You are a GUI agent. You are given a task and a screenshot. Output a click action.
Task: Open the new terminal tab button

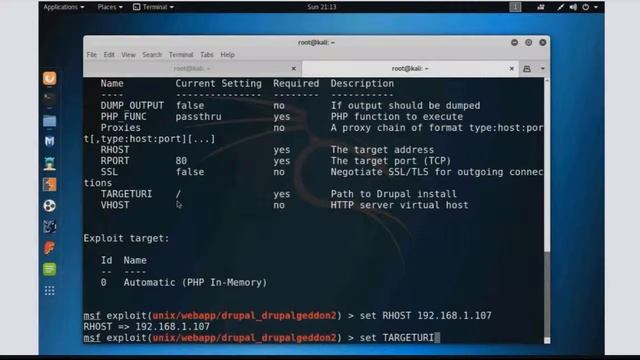(x=527, y=69)
